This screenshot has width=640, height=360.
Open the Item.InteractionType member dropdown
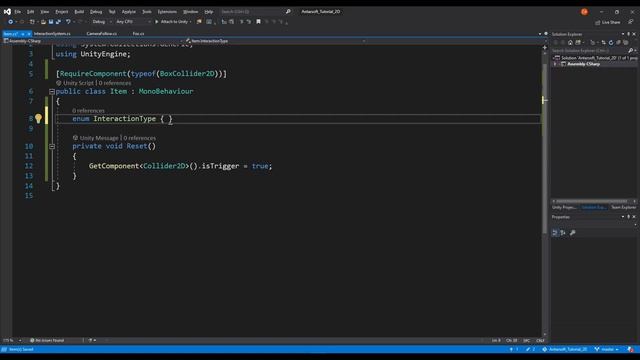click(x=276, y=41)
